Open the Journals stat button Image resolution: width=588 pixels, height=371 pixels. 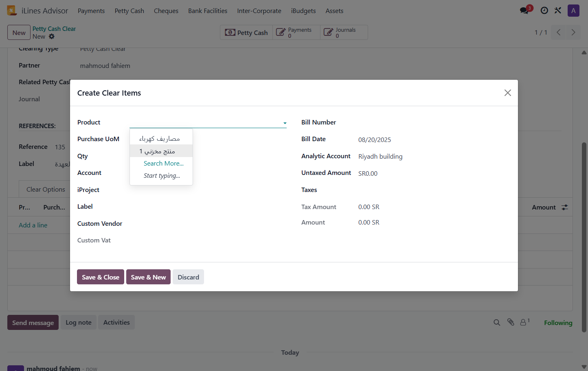pyautogui.click(x=344, y=33)
